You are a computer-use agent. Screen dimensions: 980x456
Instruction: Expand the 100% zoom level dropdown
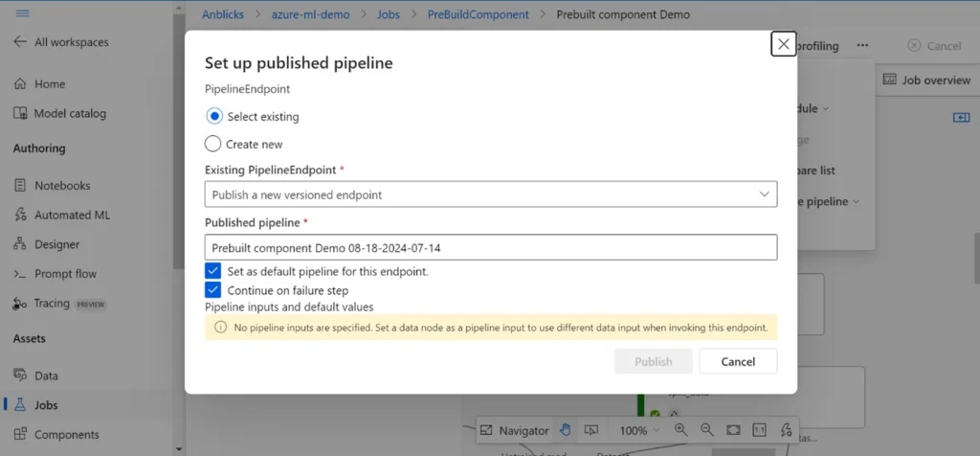(640, 431)
